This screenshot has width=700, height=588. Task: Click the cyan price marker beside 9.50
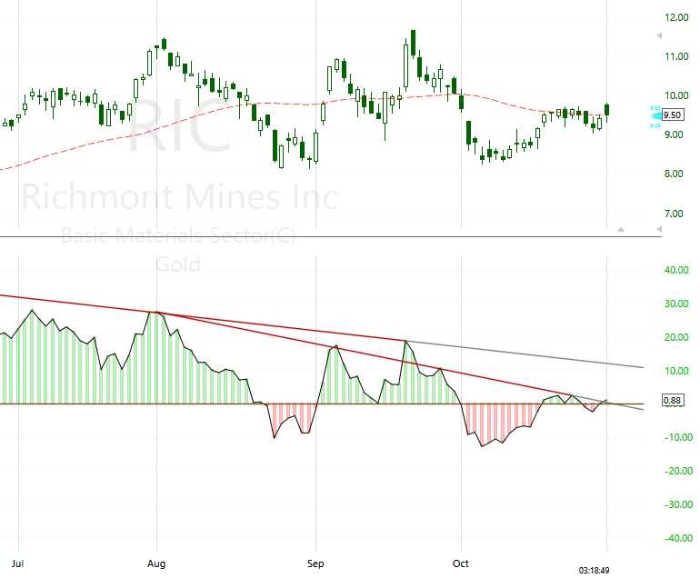655,116
